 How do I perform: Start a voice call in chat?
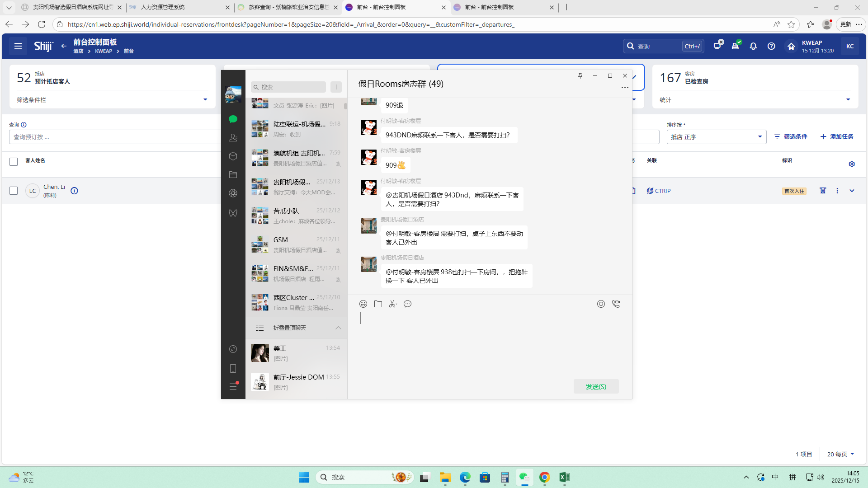point(616,304)
